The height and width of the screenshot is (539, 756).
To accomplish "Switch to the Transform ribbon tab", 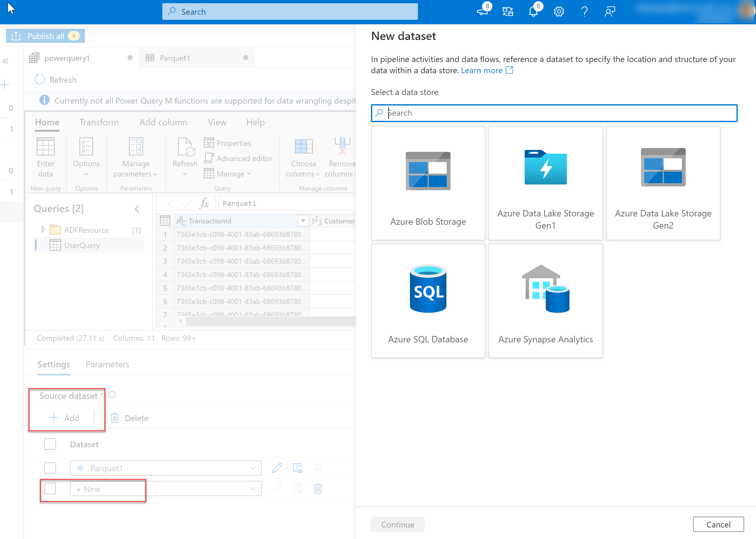I will click(x=99, y=122).
